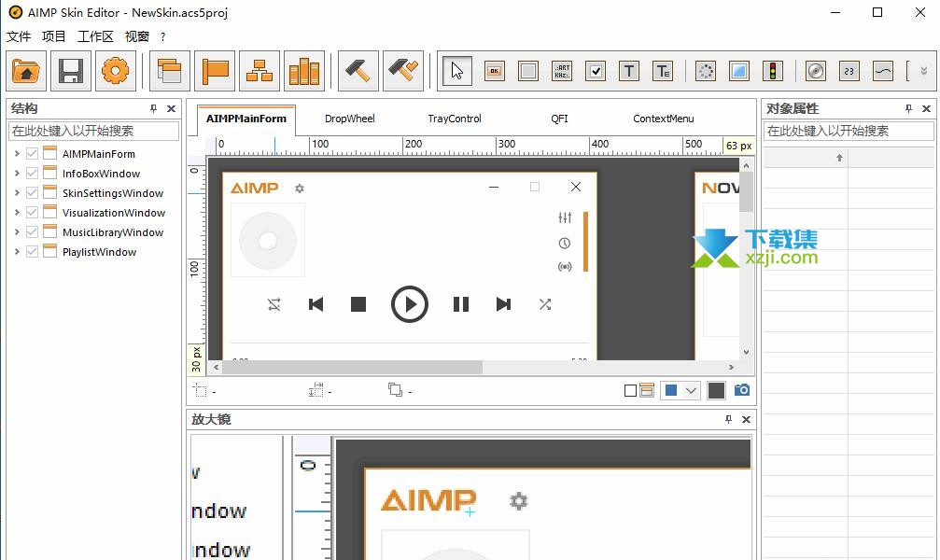Viewport: 940px width, 560px height.
Task: Open project with the orange folder icon
Action: coord(26,71)
